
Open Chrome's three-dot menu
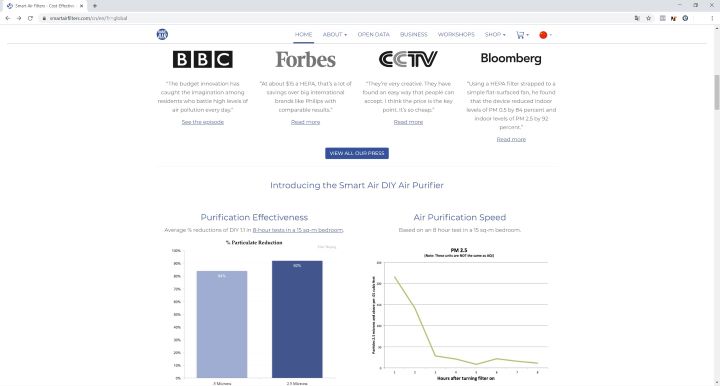click(x=712, y=18)
